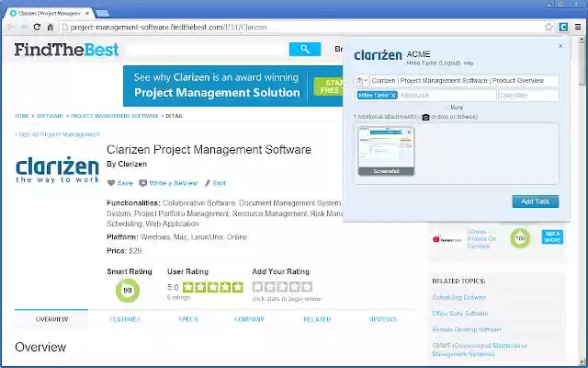Close the Clarizen browser tab
Screen dimensions: 588x368
[x=87, y=13]
